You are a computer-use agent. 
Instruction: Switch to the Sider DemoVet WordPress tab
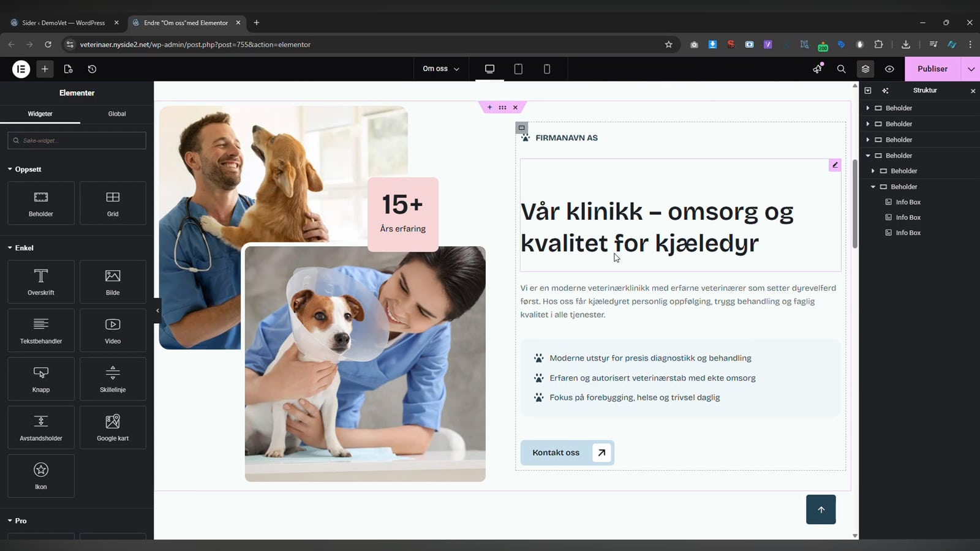click(x=64, y=23)
